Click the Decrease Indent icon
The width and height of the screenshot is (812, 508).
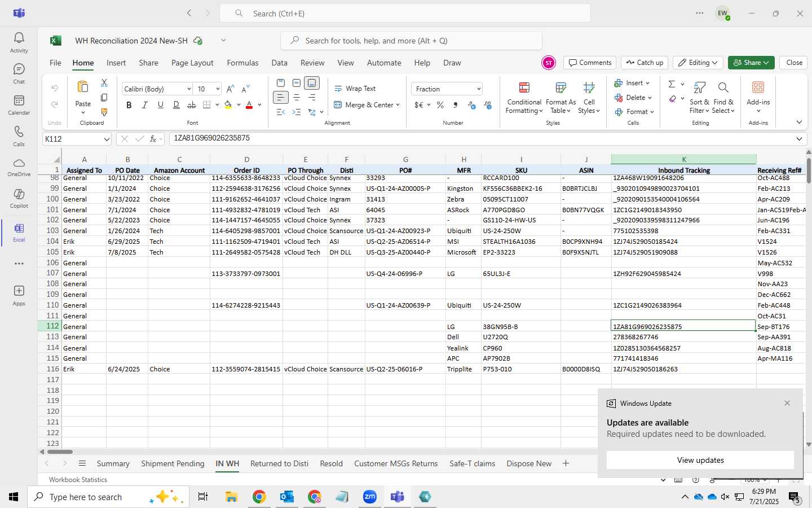(281, 112)
